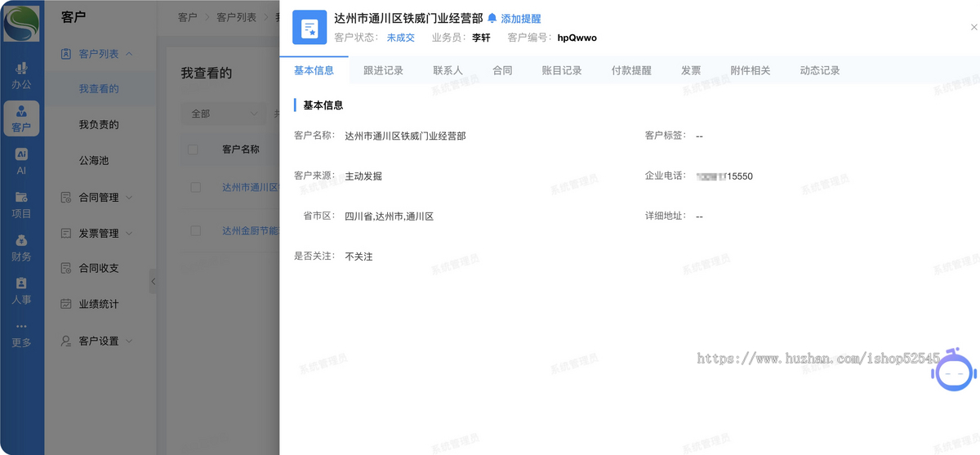Viewport: 980px width, 455px height.
Task: Click the 添加提醒 link
Action: coord(520,18)
